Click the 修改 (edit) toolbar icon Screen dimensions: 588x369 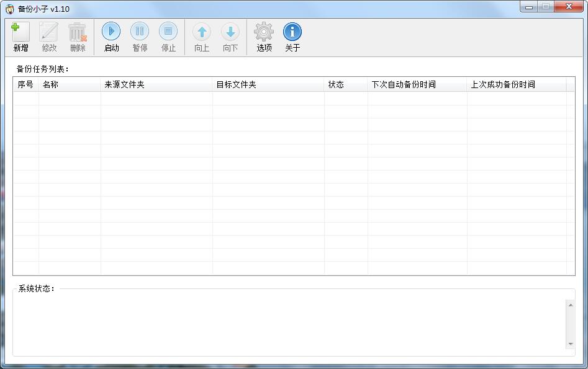tap(49, 32)
